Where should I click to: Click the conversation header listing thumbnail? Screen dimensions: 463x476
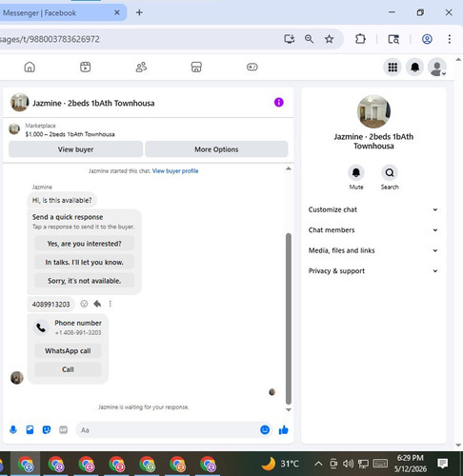19,102
